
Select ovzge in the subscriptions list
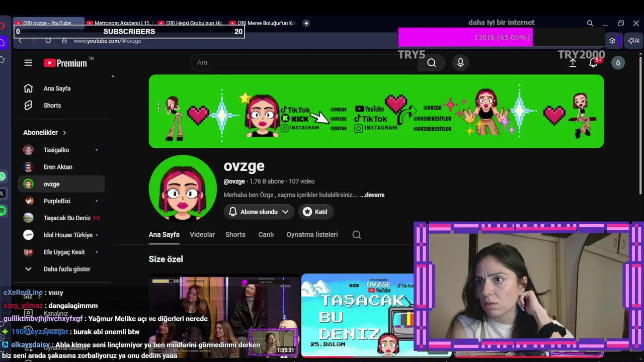(x=61, y=184)
